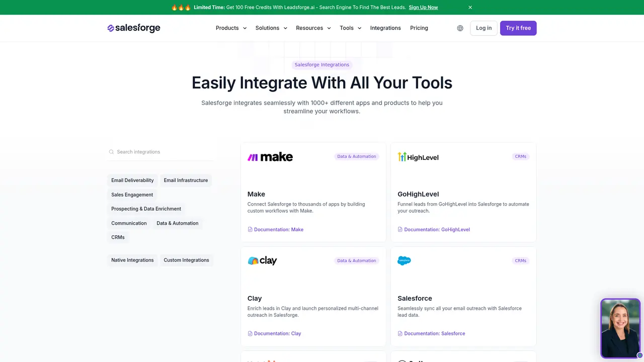The width and height of the screenshot is (644, 362).
Task: Click the search magnifier icon
Action: click(112, 152)
